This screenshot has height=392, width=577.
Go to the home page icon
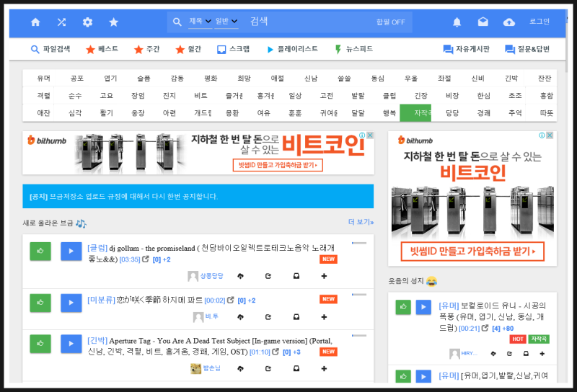point(35,22)
